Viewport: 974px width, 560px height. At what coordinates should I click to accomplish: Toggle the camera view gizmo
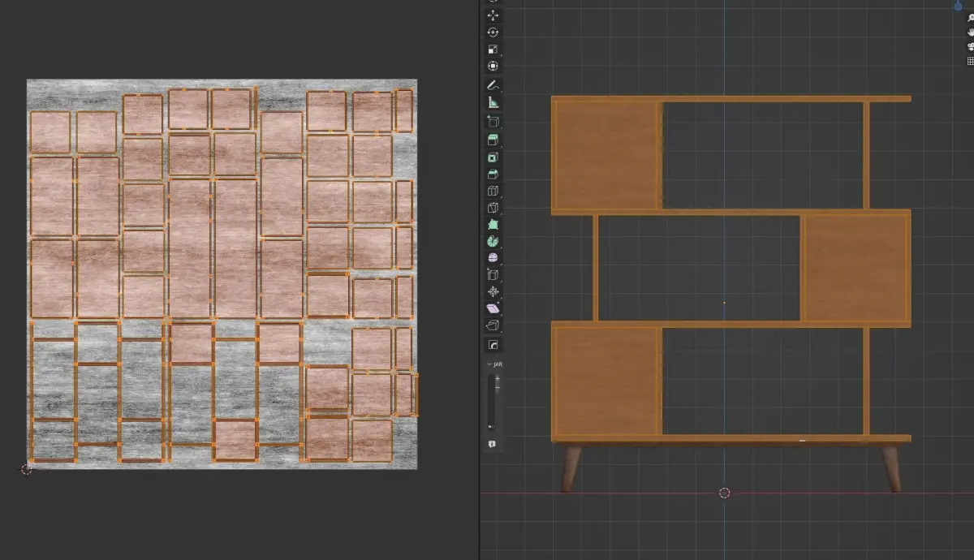click(x=970, y=46)
